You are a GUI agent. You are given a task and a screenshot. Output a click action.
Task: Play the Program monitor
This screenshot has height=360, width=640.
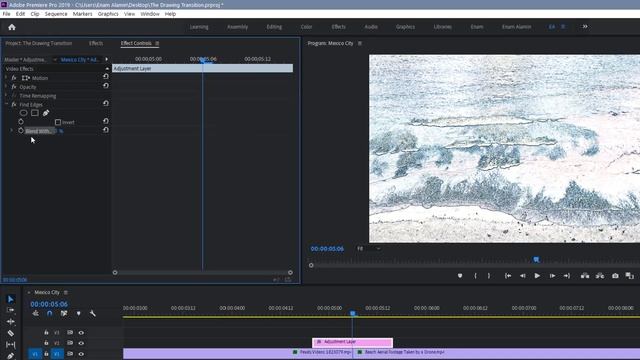[x=537, y=276]
